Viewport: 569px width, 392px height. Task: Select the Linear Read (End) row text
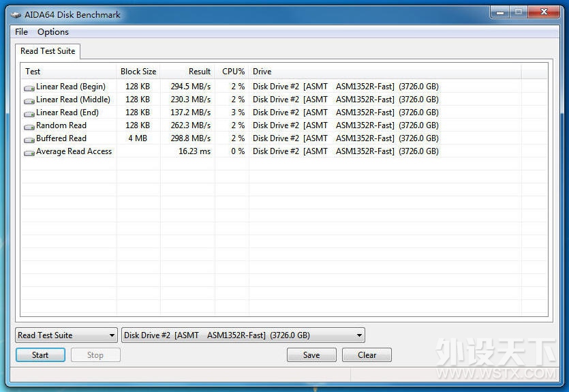(67, 112)
